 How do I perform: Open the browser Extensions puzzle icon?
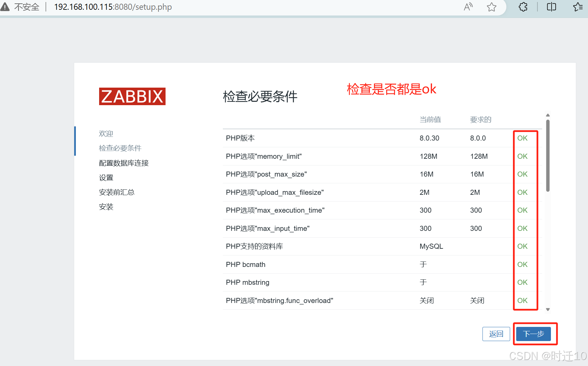[523, 7]
